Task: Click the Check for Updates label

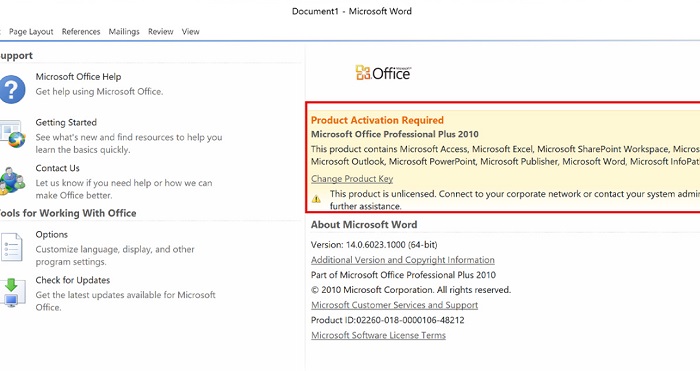Action: click(73, 280)
